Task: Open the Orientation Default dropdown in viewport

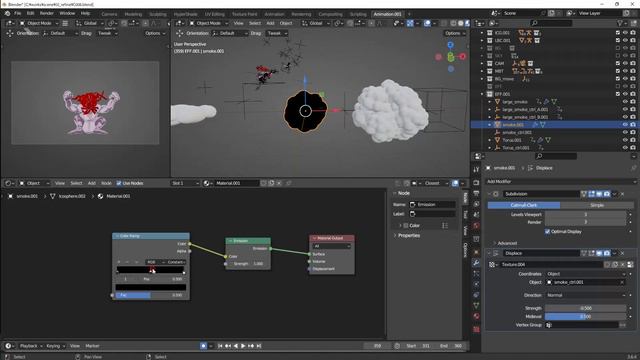Action: tap(230, 33)
